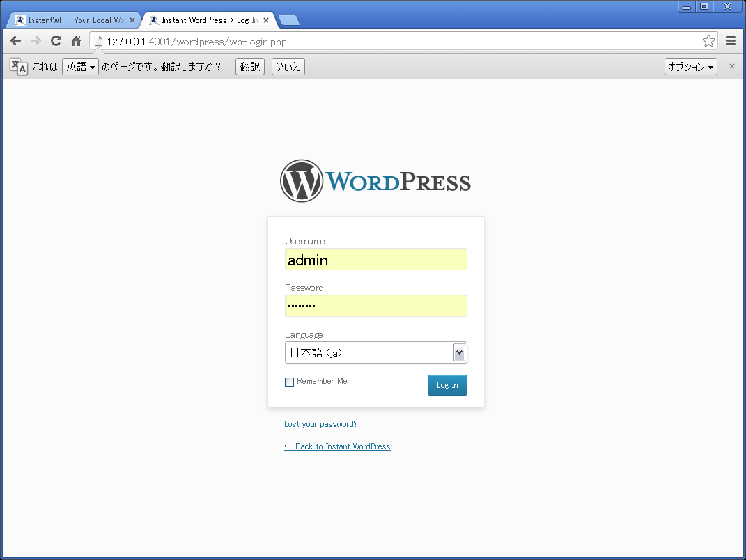Go to the home page icon
The width and height of the screenshot is (746, 560).
pyautogui.click(x=76, y=41)
